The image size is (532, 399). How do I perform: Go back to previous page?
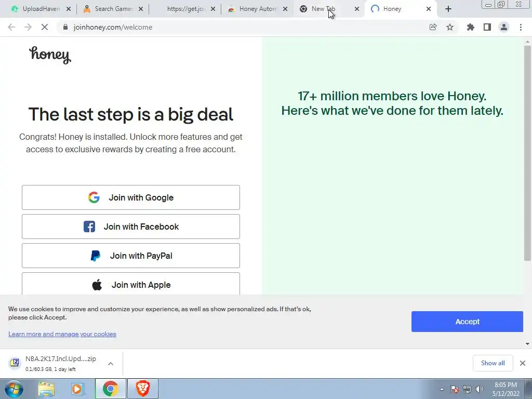coord(11,27)
